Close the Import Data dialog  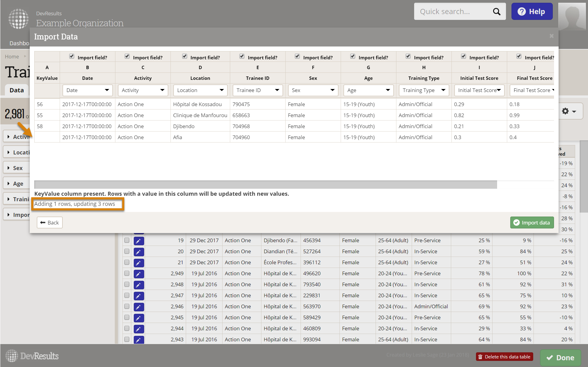(551, 36)
